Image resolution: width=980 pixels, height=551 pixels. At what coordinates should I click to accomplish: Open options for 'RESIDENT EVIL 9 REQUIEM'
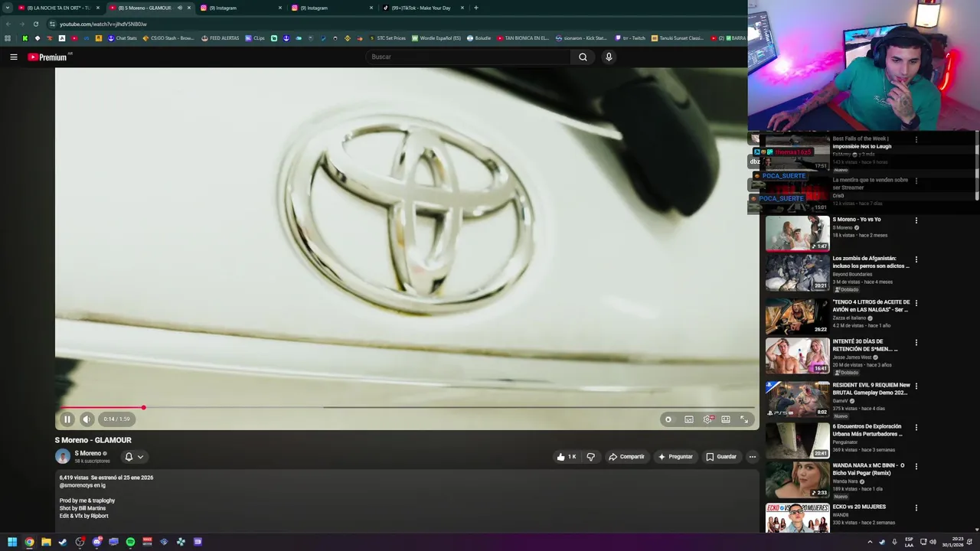pos(916,386)
